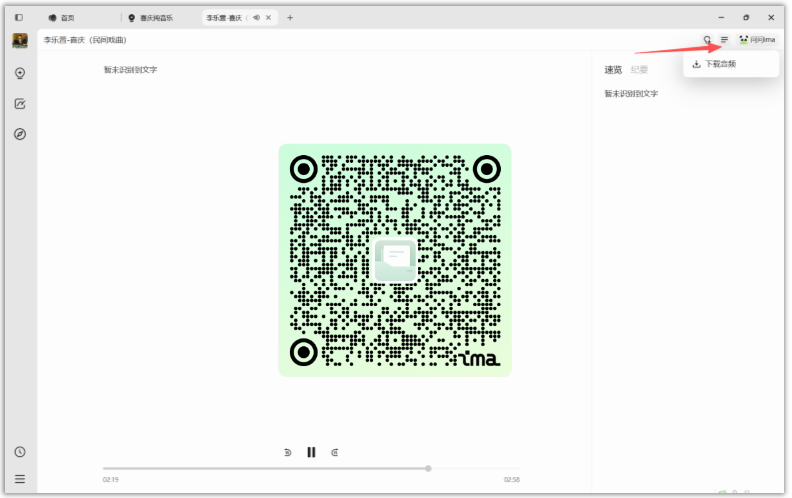Screen dimensions: 792x498
Task: Open the compass discover sidebar icon
Action: pyautogui.click(x=20, y=134)
